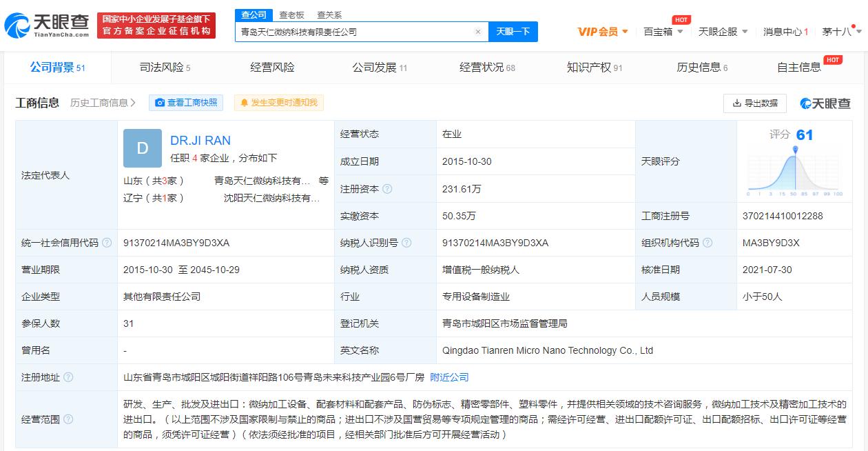Select the 查老板 search tab

291,14
